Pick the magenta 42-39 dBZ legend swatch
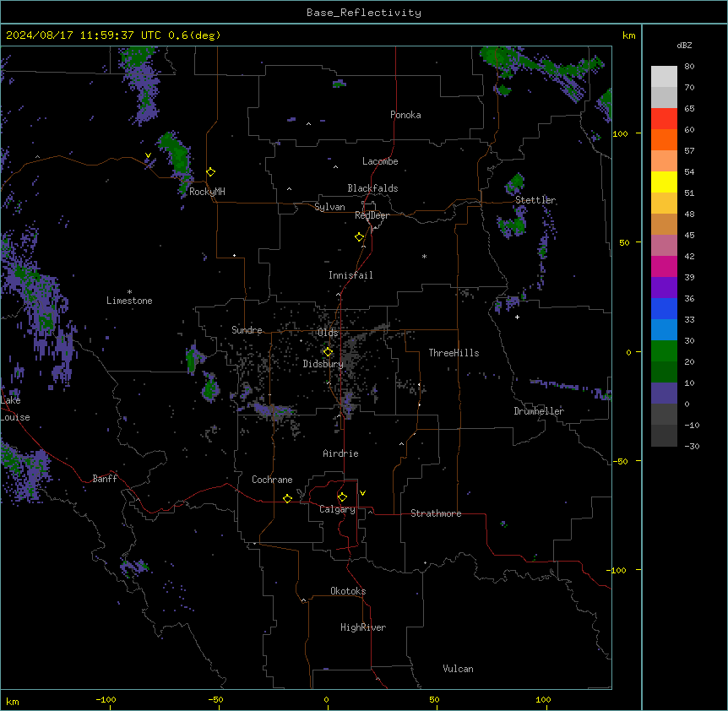Screen dimensions: 728x711 664,266
